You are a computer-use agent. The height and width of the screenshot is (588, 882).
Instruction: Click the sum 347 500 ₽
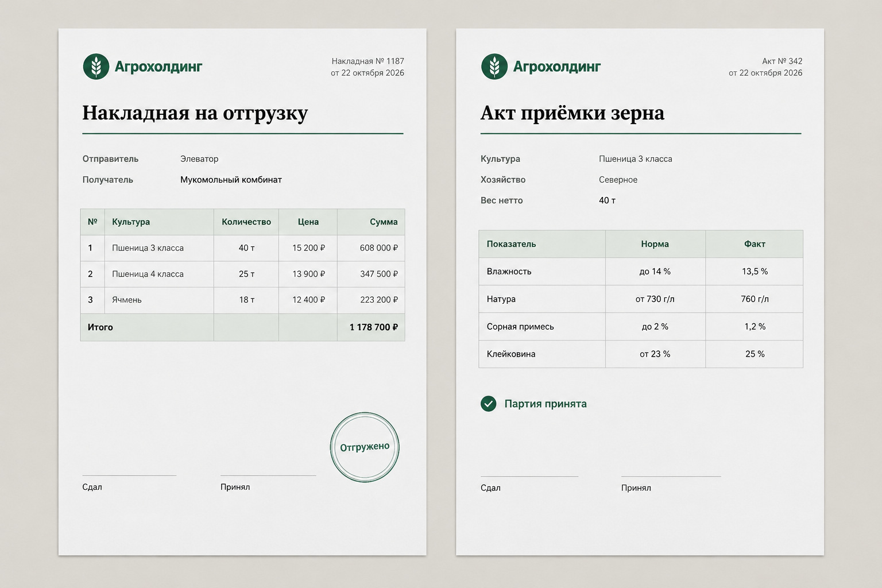[379, 274]
